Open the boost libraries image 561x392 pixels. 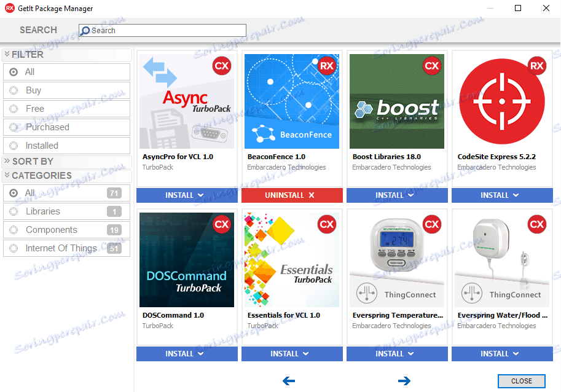(397, 101)
